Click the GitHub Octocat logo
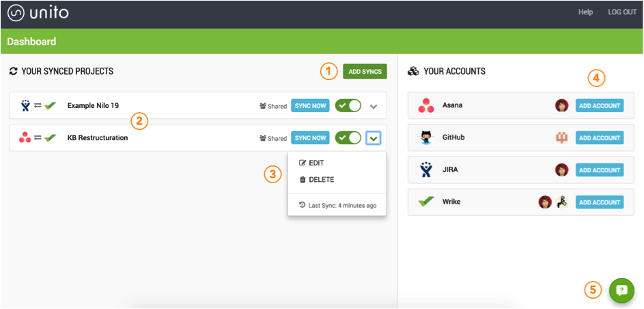 tap(426, 137)
